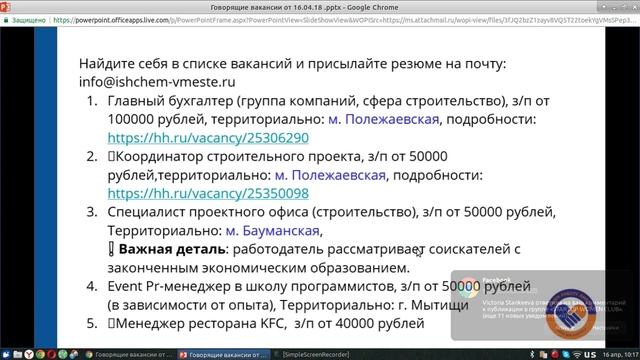This screenshot has height=360, width=640.
Task: Launch Chrome from the taskbar quick-launch
Action: 40,354
